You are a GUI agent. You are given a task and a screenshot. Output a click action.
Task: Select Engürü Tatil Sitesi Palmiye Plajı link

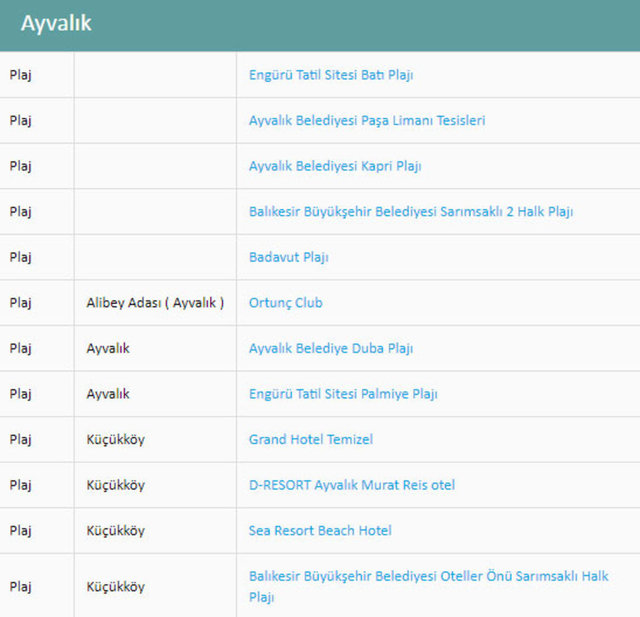343,394
